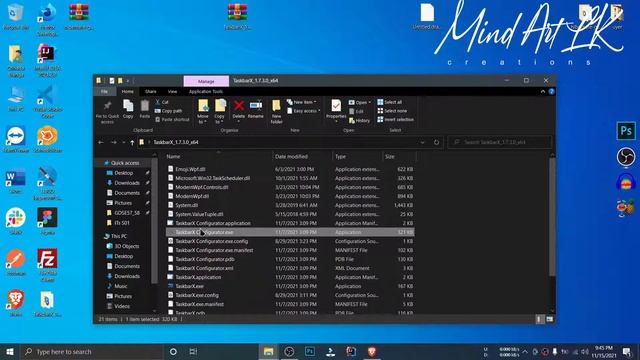The image size is (640, 360).
Task: Open the Windows Start menu
Action: point(10,351)
